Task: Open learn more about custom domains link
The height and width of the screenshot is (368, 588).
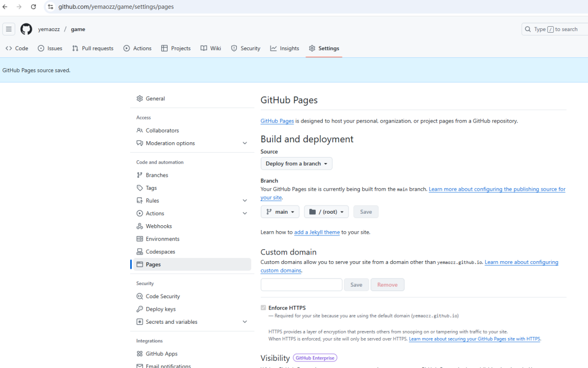Action: click(521, 262)
